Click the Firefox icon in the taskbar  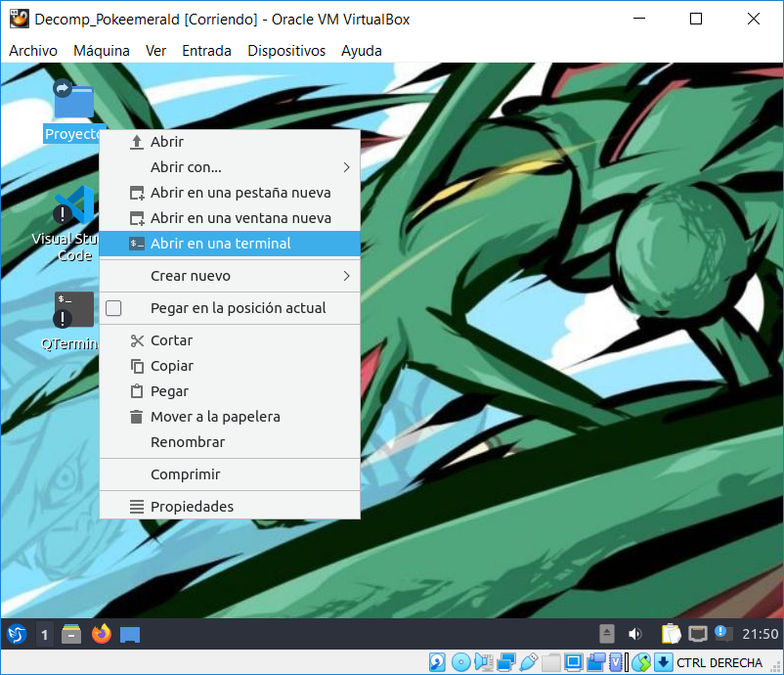pyautogui.click(x=102, y=635)
